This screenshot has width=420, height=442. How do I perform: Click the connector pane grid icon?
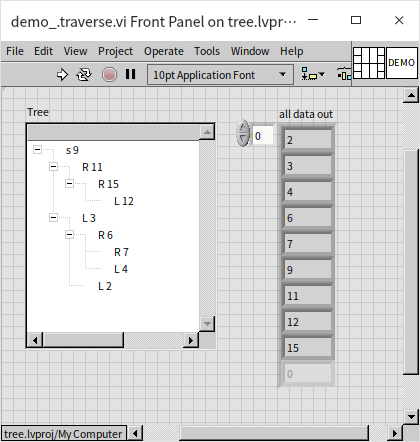point(369,63)
